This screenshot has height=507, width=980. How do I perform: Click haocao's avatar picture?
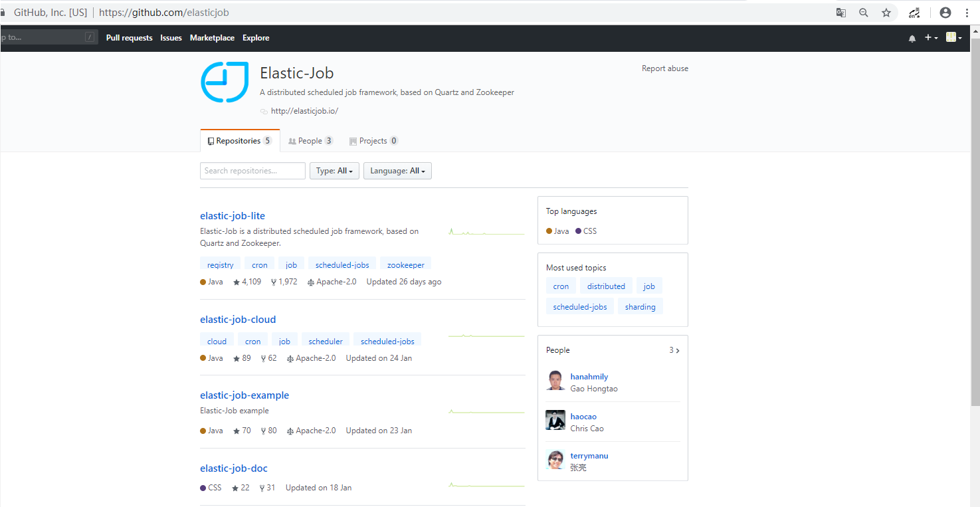pos(555,420)
